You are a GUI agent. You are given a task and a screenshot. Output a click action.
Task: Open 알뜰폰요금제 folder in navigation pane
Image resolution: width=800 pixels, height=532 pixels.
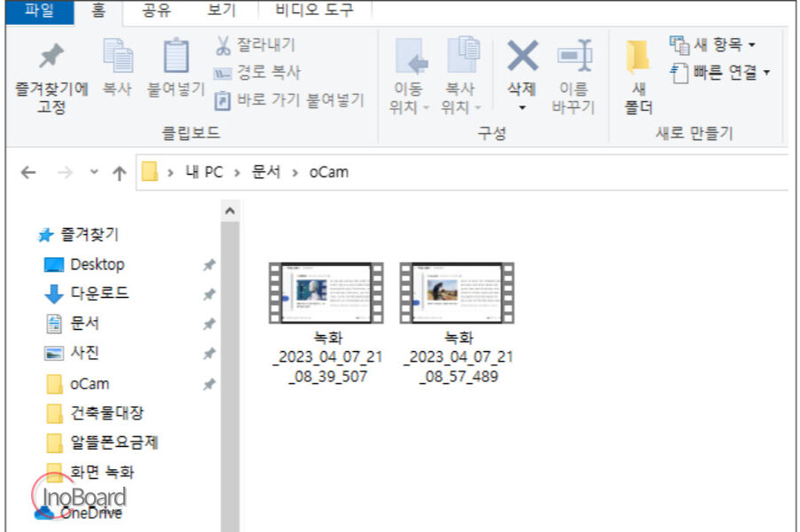pos(102,442)
